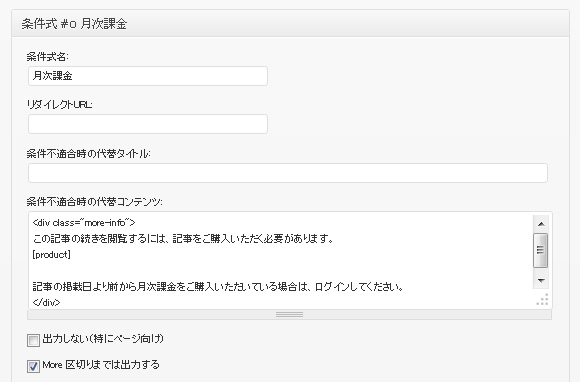Click the textarea vertical scrollbar thumb
This screenshot has width=580, height=382.
coord(540,250)
